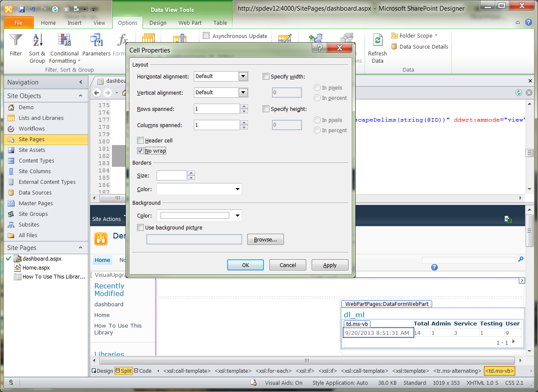Switch to the Web Part ribbon tab
The image size is (538, 392).
190,23
